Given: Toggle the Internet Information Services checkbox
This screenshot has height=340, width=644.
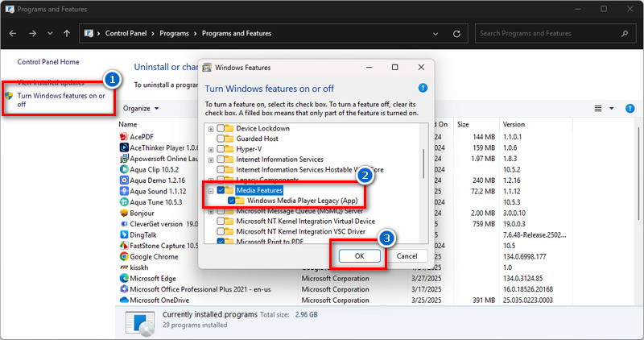Looking at the screenshot, I should point(221,159).
